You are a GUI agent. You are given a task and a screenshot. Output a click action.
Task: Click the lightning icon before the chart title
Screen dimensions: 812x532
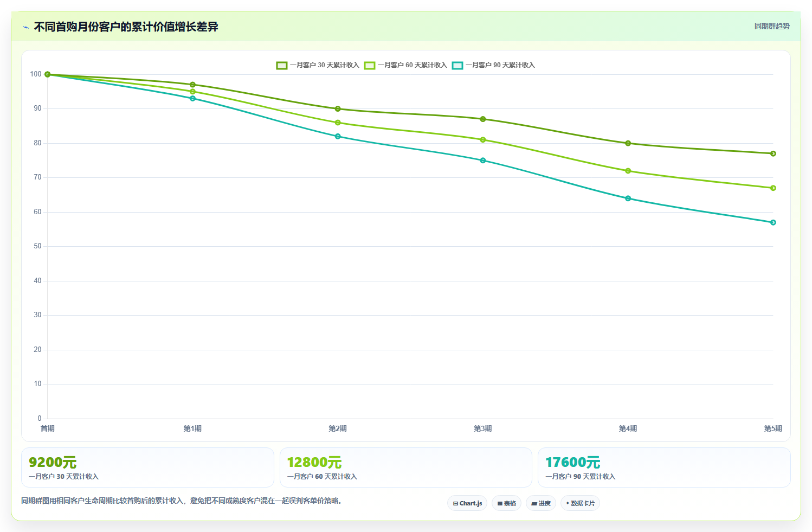point(26,27)
